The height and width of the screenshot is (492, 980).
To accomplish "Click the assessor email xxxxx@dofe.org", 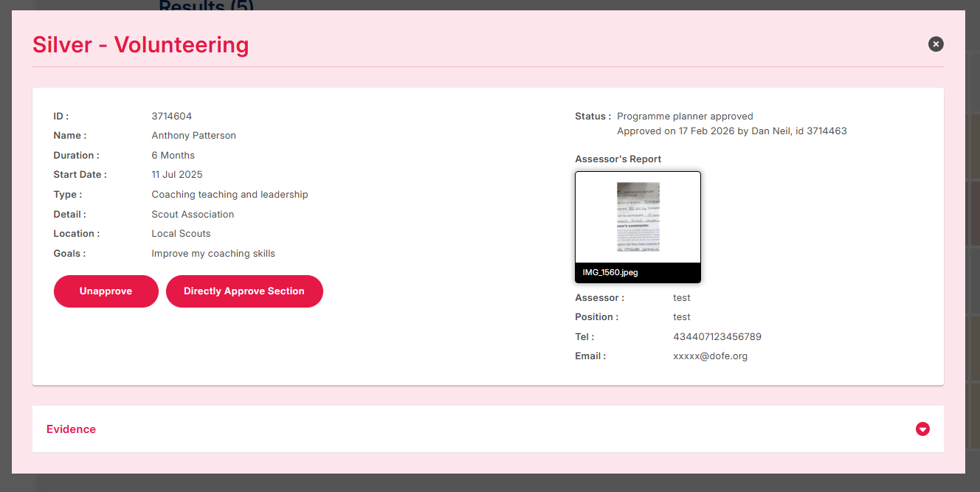I will click(x=710, y=356).
